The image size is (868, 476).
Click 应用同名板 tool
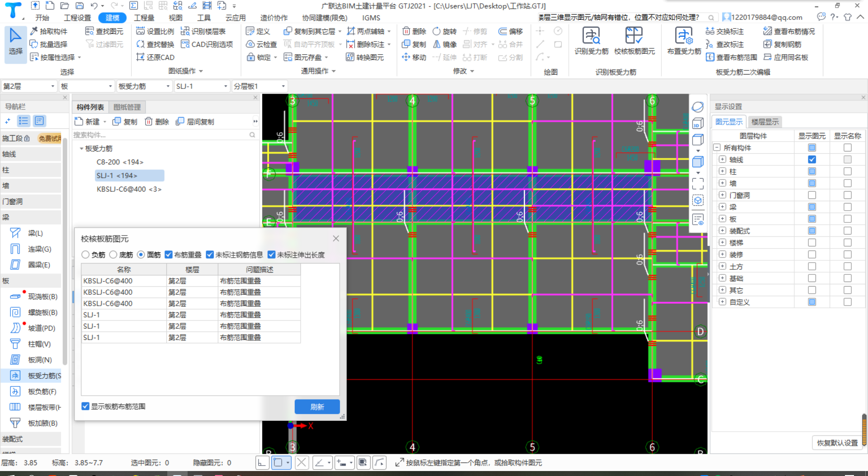786,57
